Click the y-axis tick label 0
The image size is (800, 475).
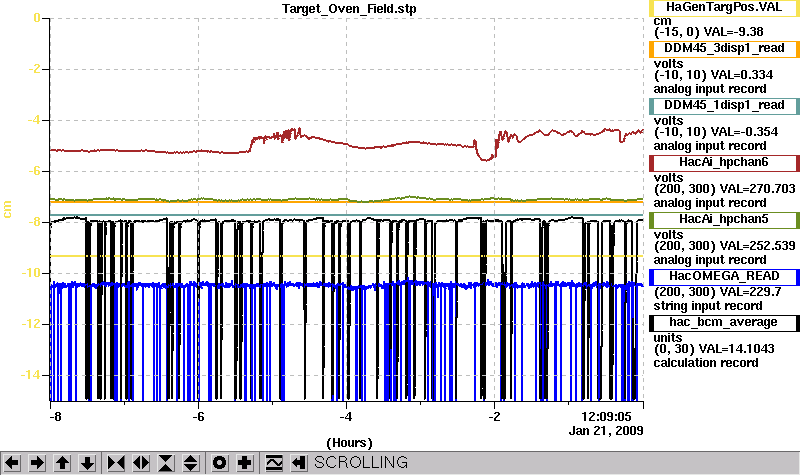37,18
